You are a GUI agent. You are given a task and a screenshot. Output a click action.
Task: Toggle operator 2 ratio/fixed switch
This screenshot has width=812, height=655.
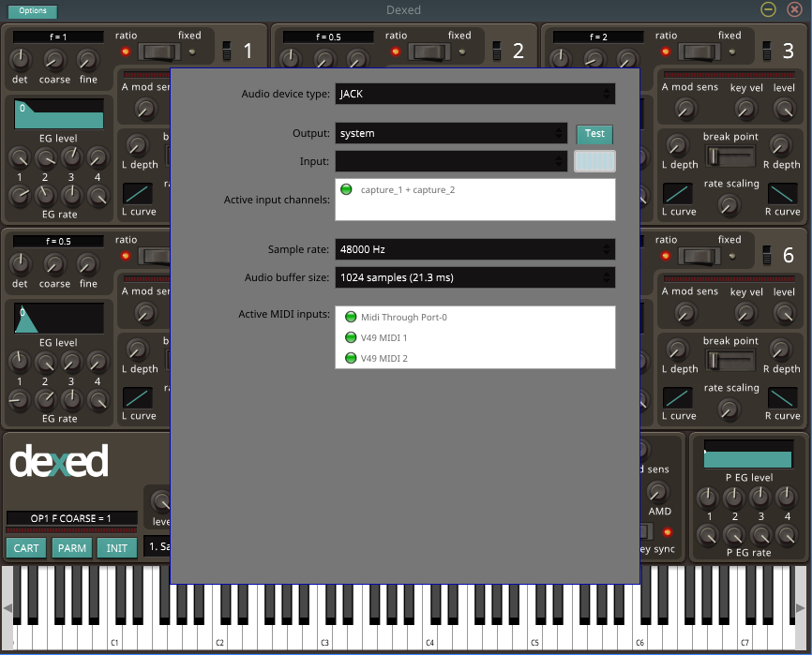tap(431, 52)
